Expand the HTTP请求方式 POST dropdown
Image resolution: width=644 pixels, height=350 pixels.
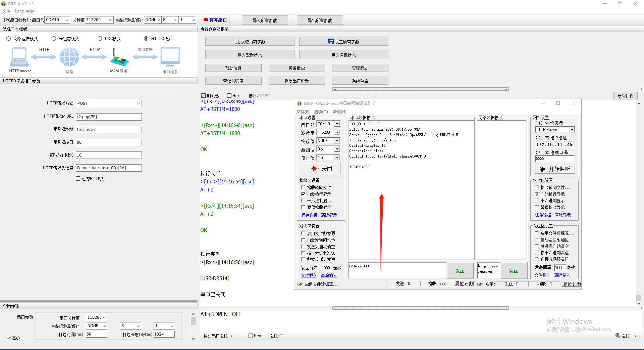(x=139, y=103)
